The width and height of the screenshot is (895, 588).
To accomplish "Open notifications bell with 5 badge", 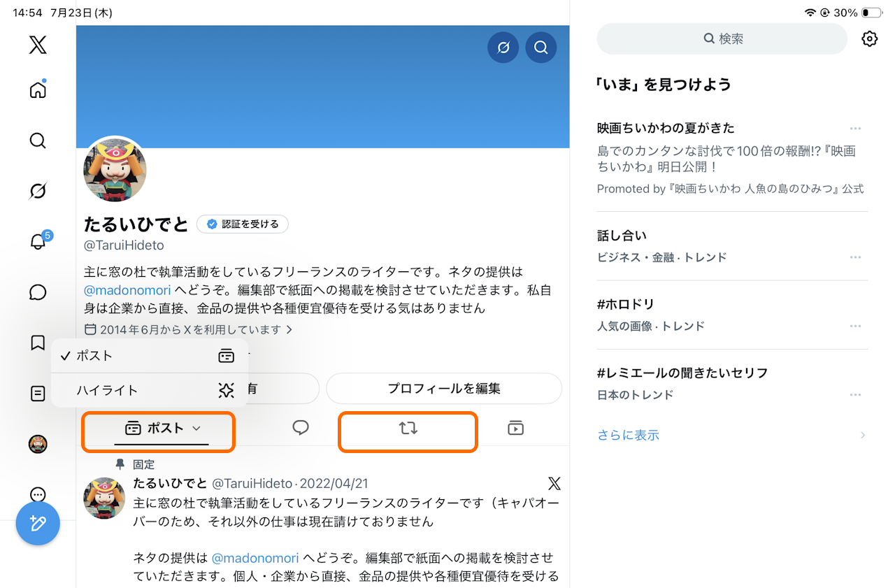I will (x=39, y=241).
